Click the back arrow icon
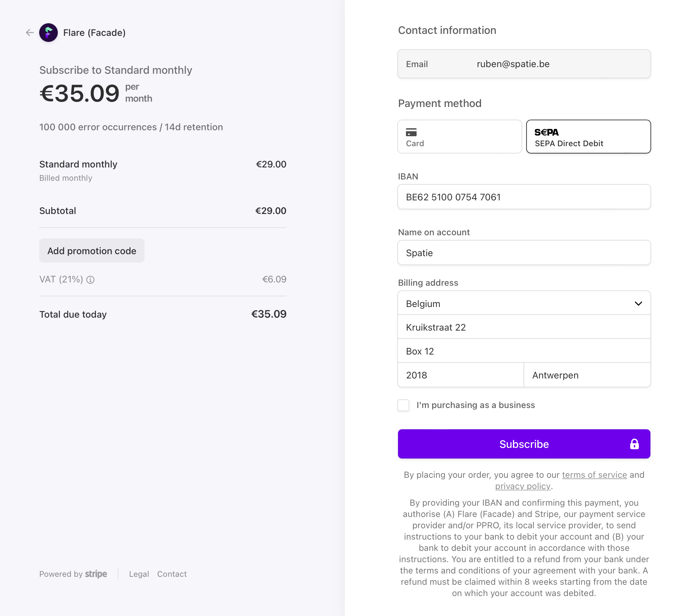This screenshot has height=616, width=687. [30, 33]
